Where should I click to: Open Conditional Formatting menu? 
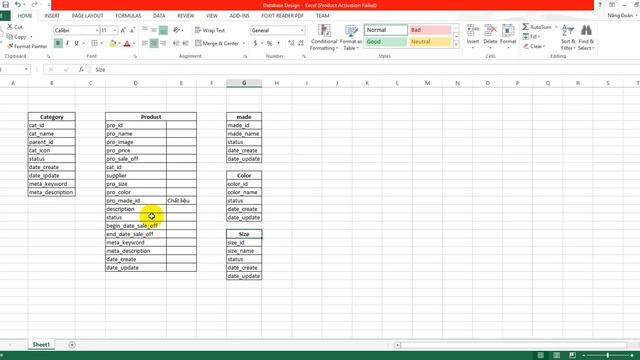pyautogui.click(x=324, y=38)
